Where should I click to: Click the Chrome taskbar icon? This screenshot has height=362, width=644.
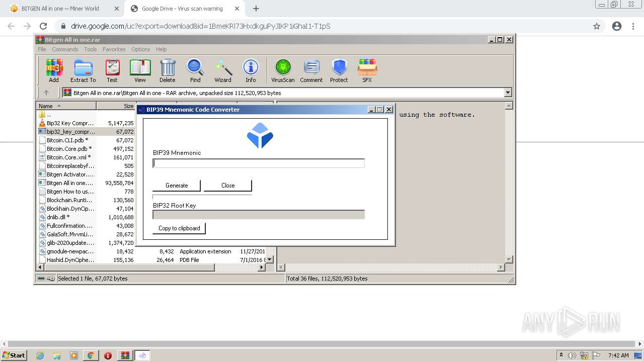point(91,355)
